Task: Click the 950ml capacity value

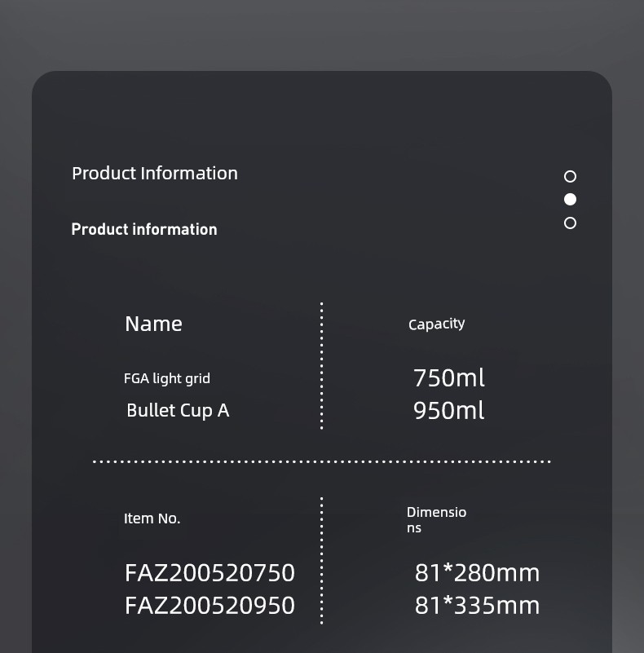Action: [x=449, y=411]
